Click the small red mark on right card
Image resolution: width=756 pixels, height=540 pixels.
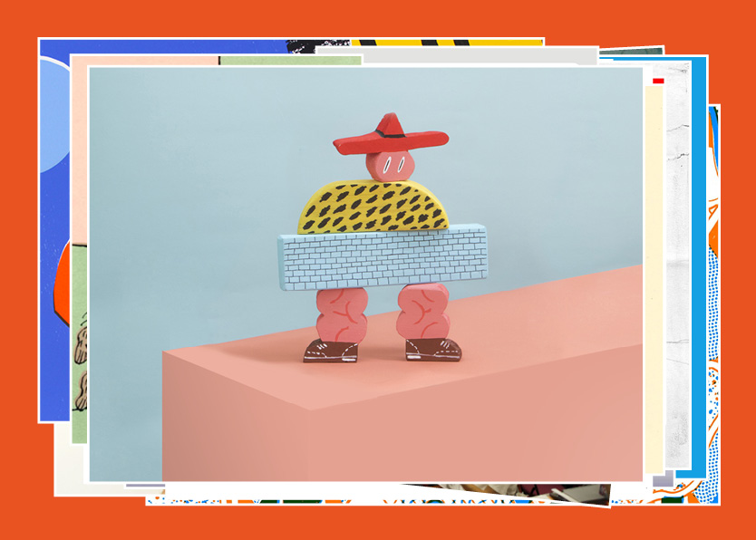tap(658, 81)
